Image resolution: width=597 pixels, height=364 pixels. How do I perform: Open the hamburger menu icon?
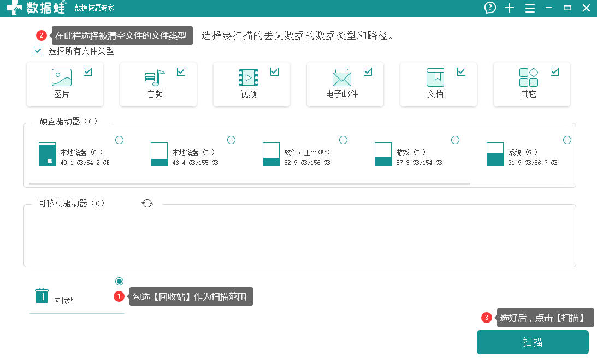pos(530,8)
